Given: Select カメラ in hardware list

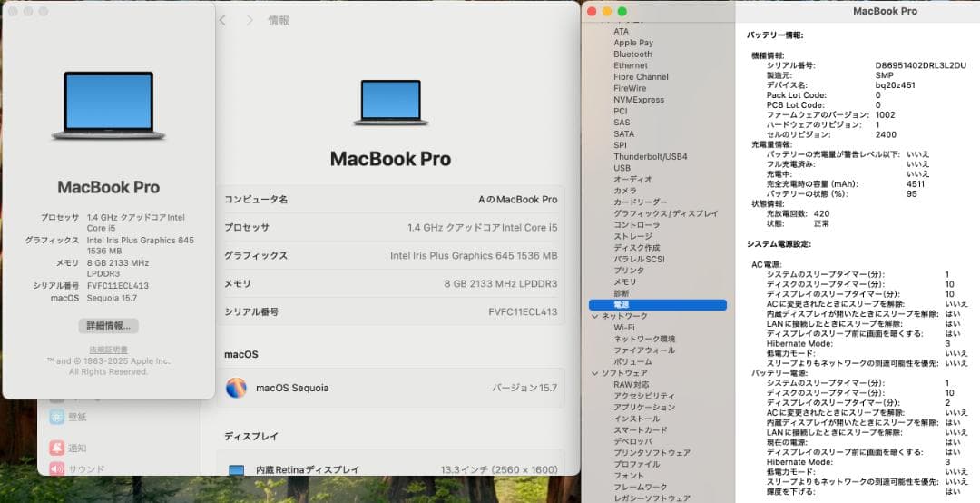Looking at the screenshot, I should (x=625, y=191).
